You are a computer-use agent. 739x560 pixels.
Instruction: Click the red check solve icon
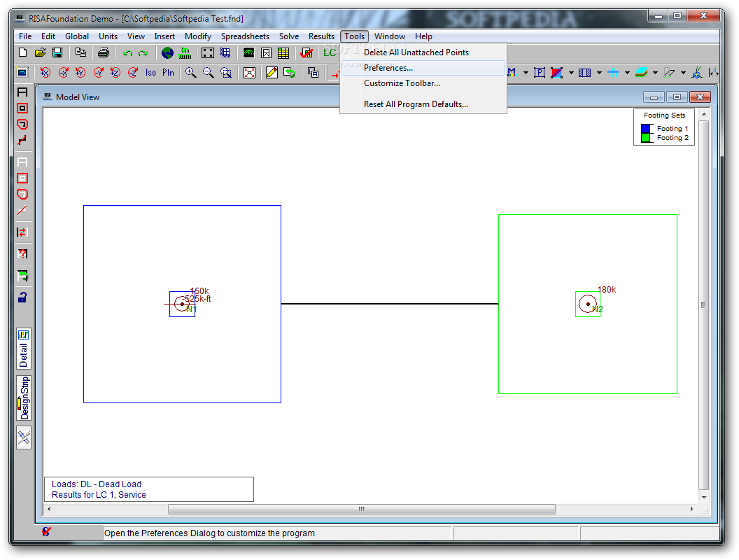coord(307,52)
